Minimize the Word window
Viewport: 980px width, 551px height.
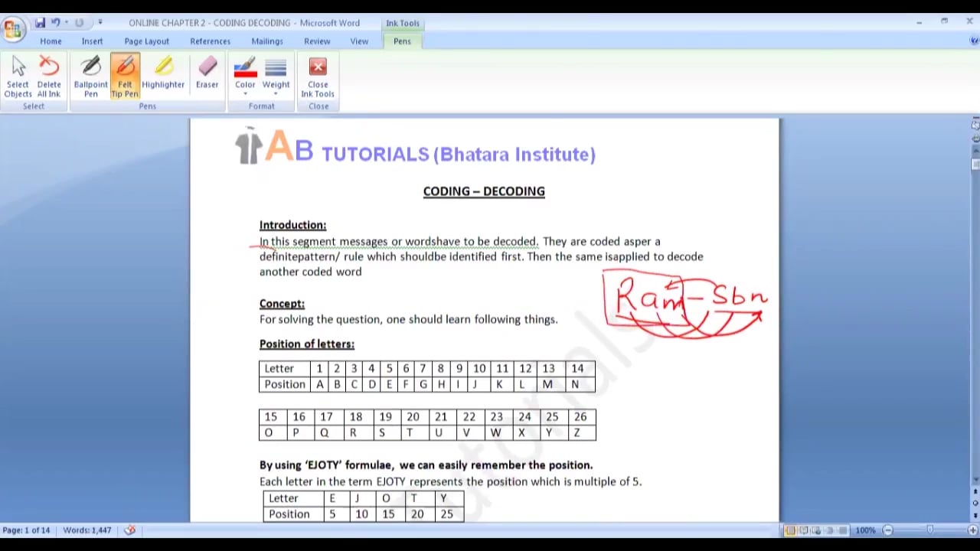pos(919,22)
